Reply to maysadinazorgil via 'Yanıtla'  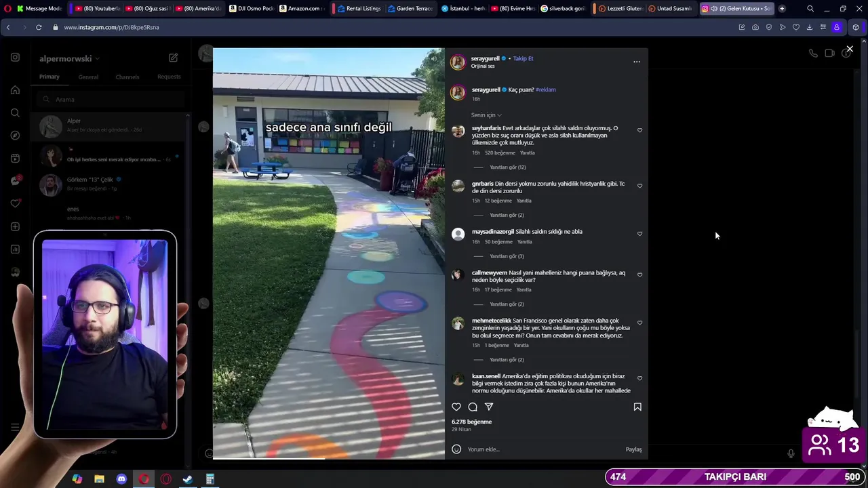[x=524, y=242]
